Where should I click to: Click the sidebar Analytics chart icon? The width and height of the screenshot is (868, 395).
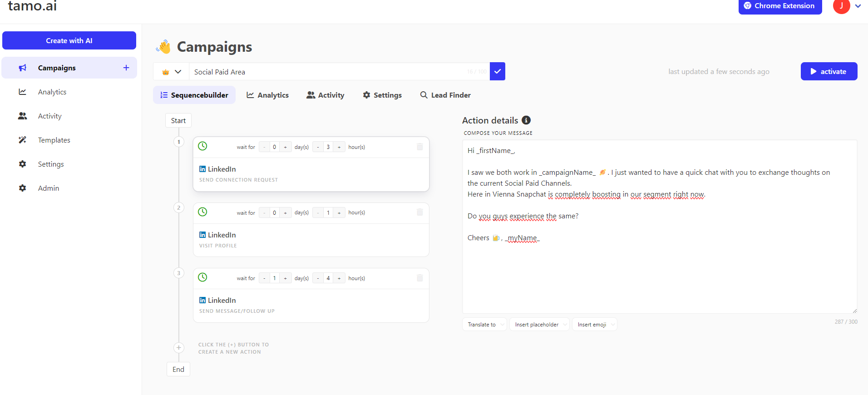tap(22, 92)
